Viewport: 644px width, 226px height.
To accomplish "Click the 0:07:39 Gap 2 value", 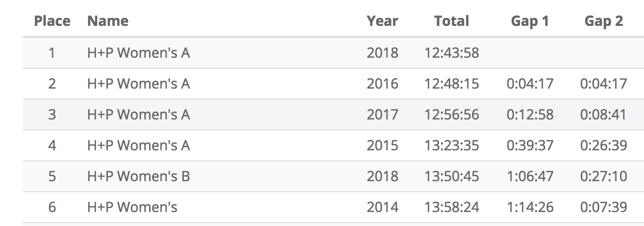I will [x=603, y=207].
